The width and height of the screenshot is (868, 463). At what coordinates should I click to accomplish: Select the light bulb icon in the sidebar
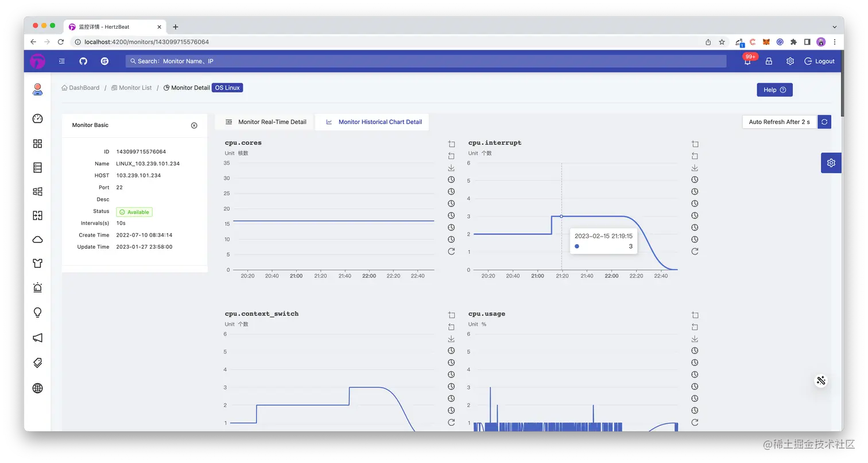37,312
